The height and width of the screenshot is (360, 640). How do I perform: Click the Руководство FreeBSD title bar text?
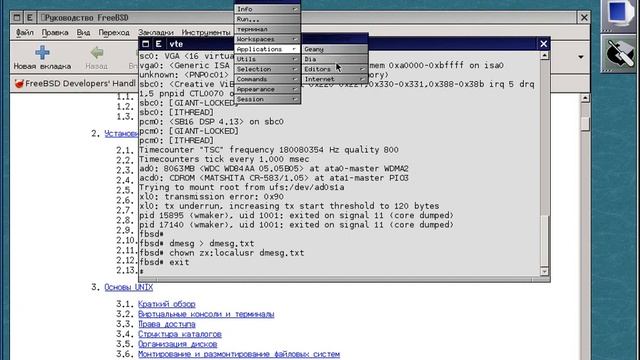86,18
